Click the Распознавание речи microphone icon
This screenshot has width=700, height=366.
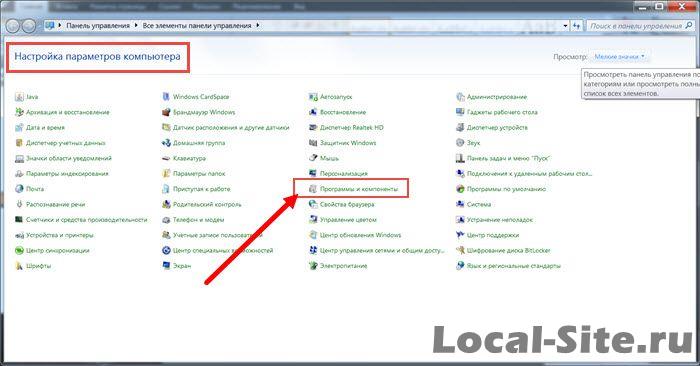(x=19, y=204)
